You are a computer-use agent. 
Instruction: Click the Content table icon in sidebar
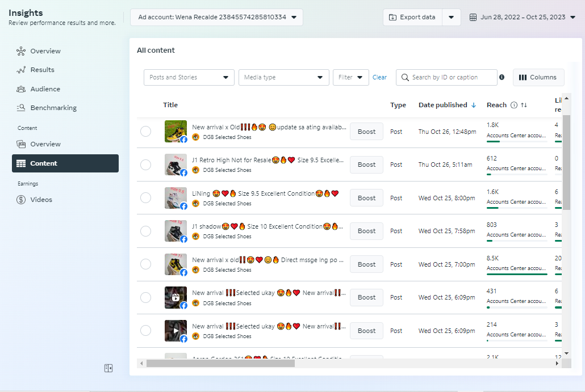pos(21,163)
